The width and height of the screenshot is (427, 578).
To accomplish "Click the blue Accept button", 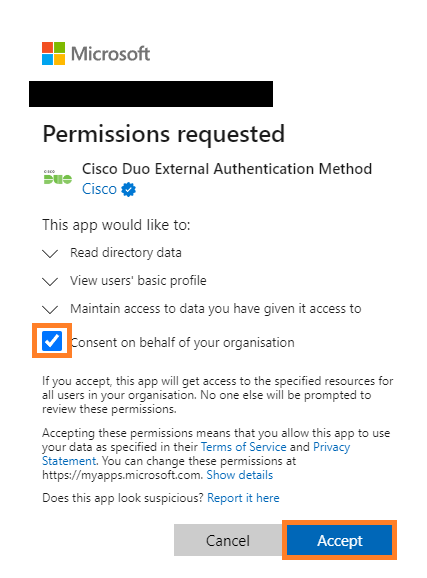I will [x=340, y=540].
